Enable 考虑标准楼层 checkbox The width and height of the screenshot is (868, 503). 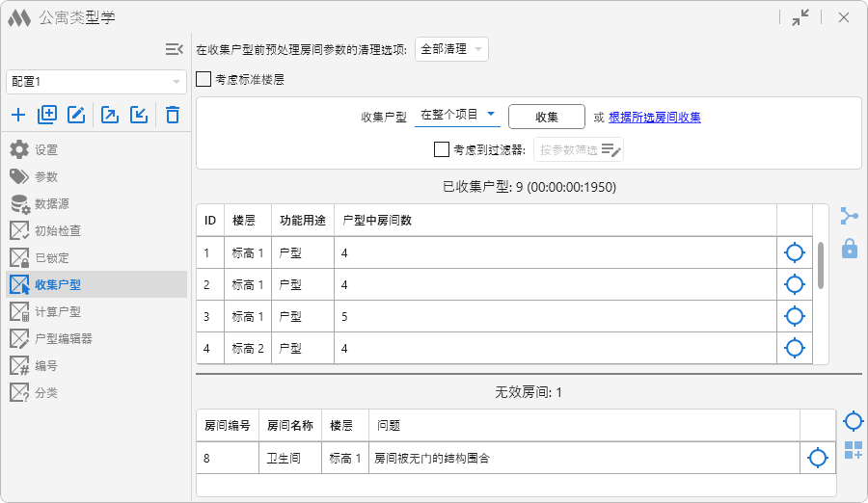tap(203, 80)
